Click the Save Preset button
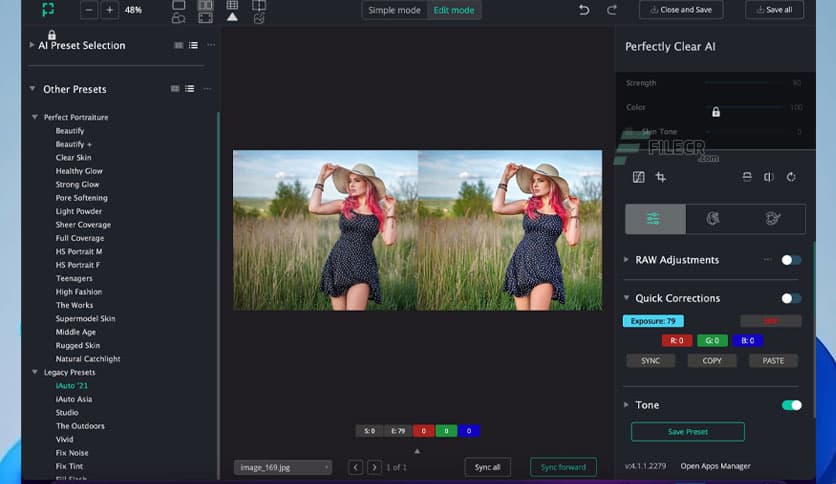Screen dimensions: 836x484 tap(687, 432)
